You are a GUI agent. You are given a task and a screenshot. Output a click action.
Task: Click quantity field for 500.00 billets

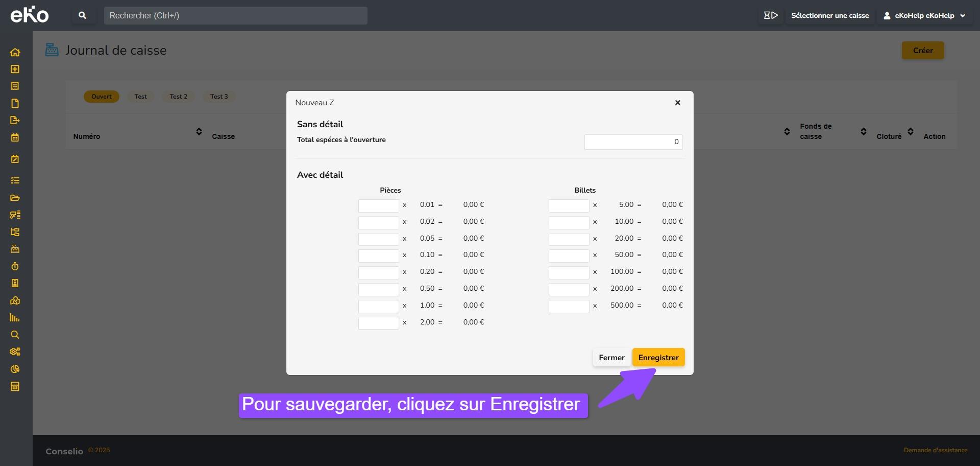569,306
